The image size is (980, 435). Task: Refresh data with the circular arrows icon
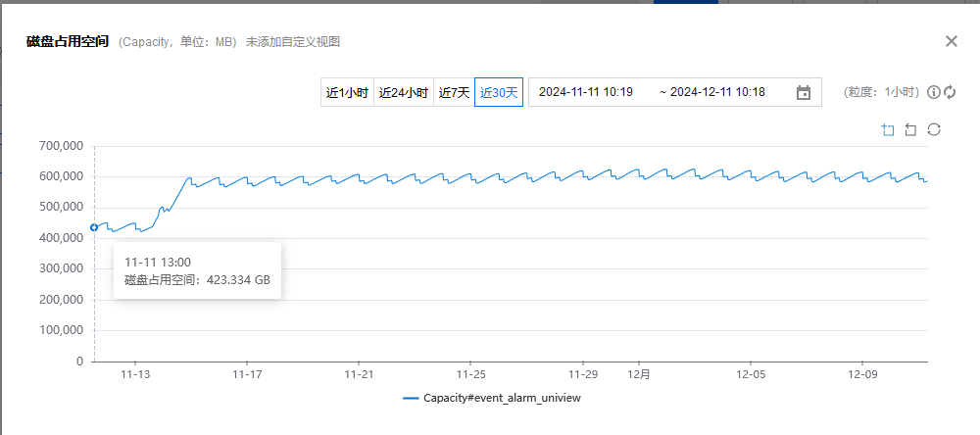[x=950, y=92]
